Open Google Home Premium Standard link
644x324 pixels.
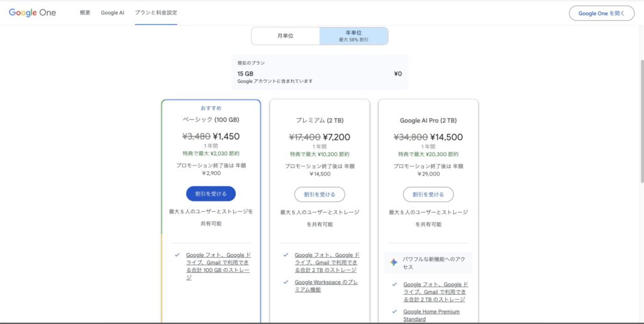coord(431,315)
